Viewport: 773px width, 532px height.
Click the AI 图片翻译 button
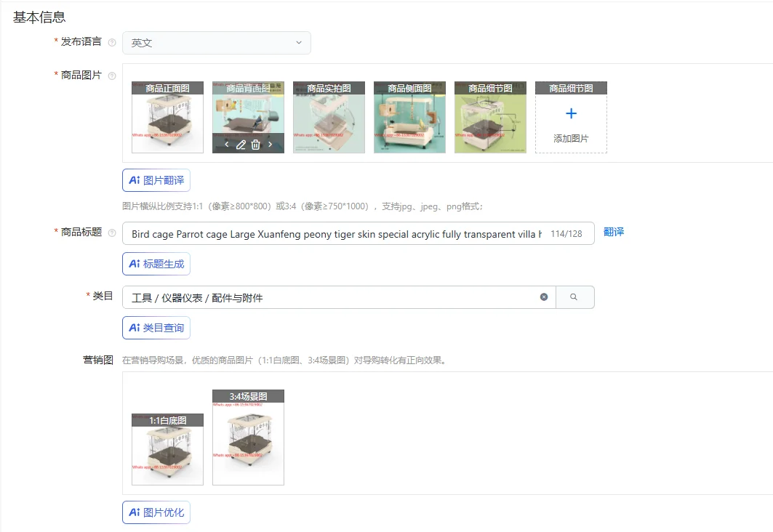coord(156,180)
